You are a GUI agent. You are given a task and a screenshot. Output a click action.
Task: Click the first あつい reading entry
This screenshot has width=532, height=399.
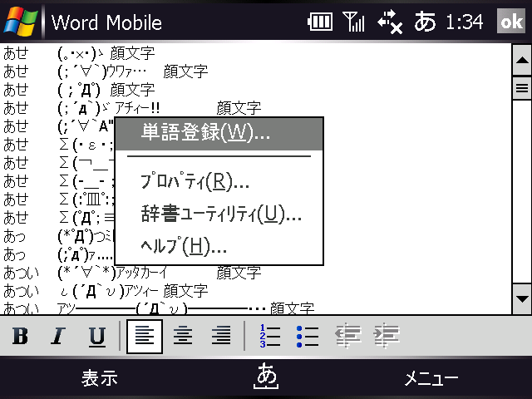pyautogui.click(x=21, y=273)
